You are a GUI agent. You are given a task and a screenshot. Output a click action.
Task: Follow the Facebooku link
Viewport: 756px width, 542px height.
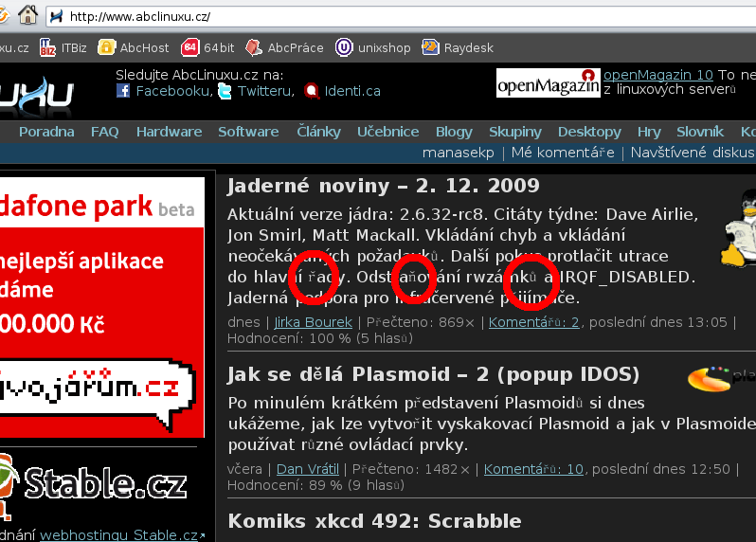pos(172,91)
